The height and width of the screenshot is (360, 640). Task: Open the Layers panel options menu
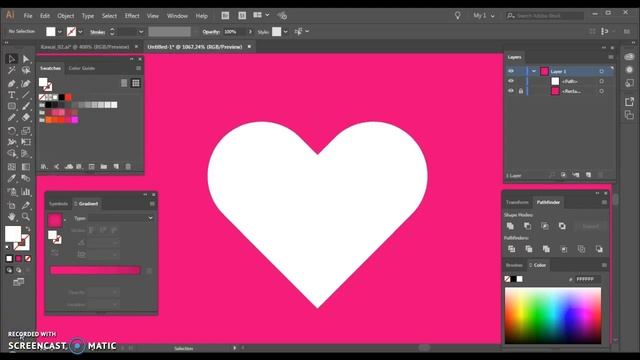(611, 57)
